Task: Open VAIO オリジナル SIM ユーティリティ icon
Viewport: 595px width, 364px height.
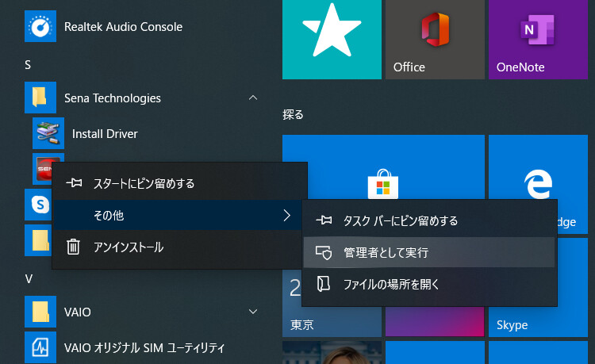Action: [40, 347]
